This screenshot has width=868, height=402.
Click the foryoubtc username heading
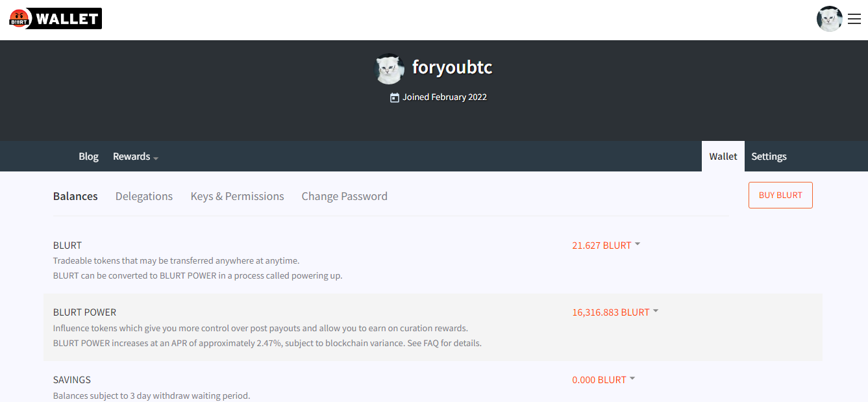(452, 68)
